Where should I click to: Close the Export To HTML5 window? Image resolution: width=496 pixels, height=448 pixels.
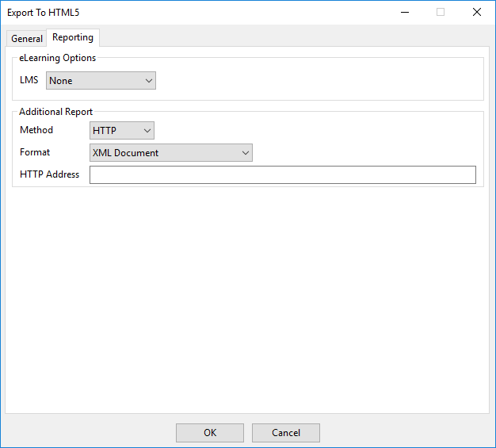pos(477,13)
